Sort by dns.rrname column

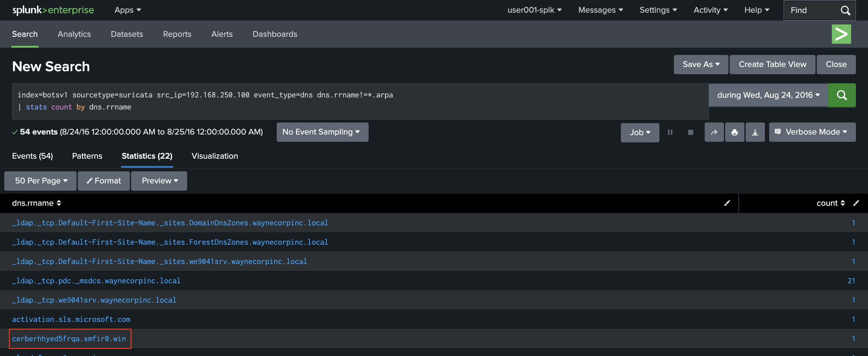coord(36,203)
